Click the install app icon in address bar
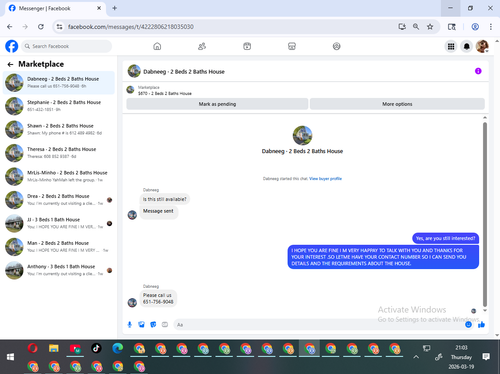The height and width of the screenshot is (374, 500). [402, 27]
